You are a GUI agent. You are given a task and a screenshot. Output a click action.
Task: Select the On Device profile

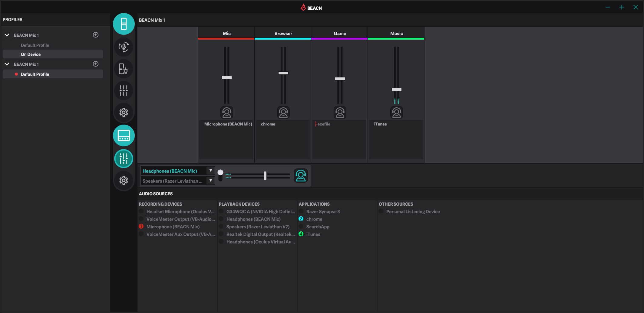(53, 54)
